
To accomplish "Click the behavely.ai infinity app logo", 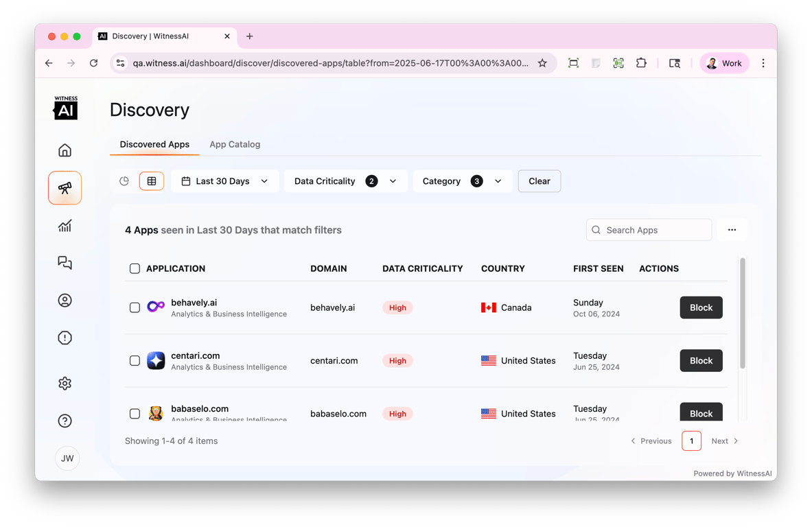I will pos(156,307).
